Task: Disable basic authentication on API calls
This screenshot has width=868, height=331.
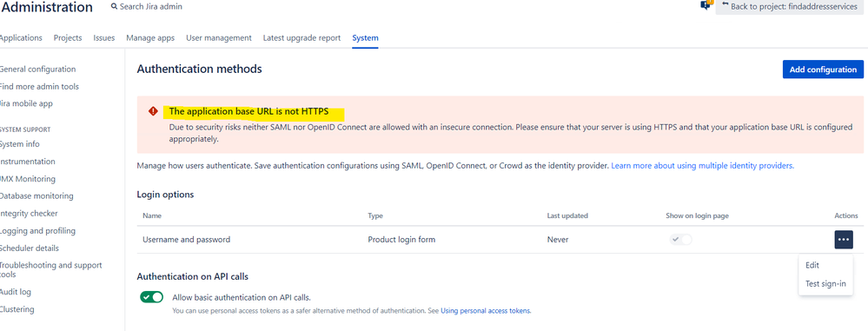Action: (x=152, y=297)
